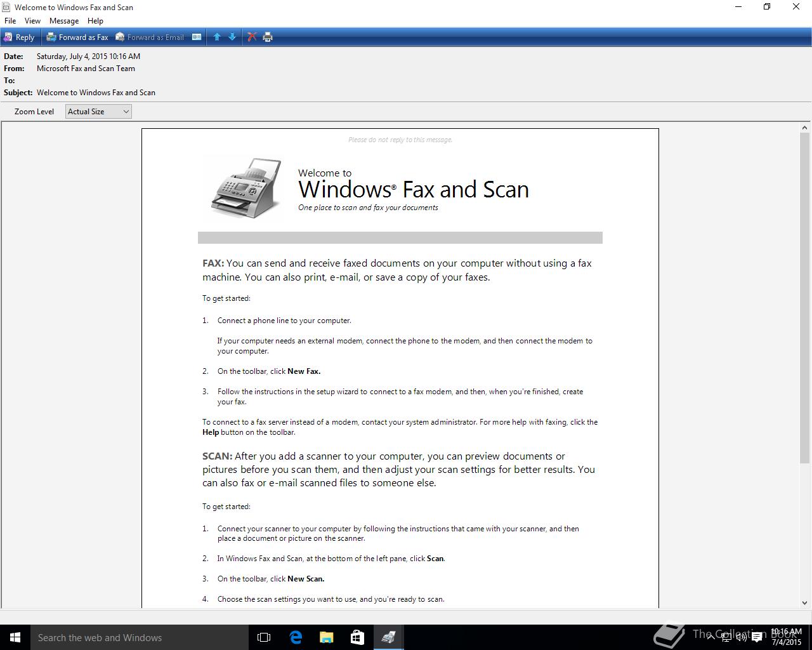This screenshot has height=650, width=812.
Task: Go to previous message with up arrow
Action: (x=217, y=37)
